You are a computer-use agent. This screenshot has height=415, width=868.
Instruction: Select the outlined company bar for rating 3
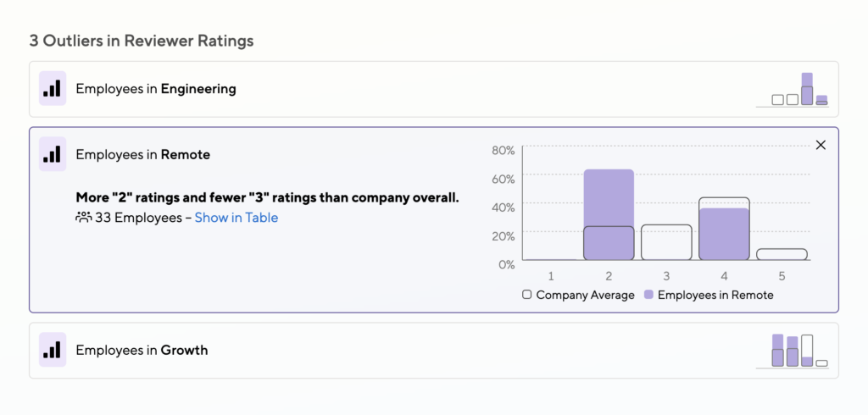click(666, 242)
